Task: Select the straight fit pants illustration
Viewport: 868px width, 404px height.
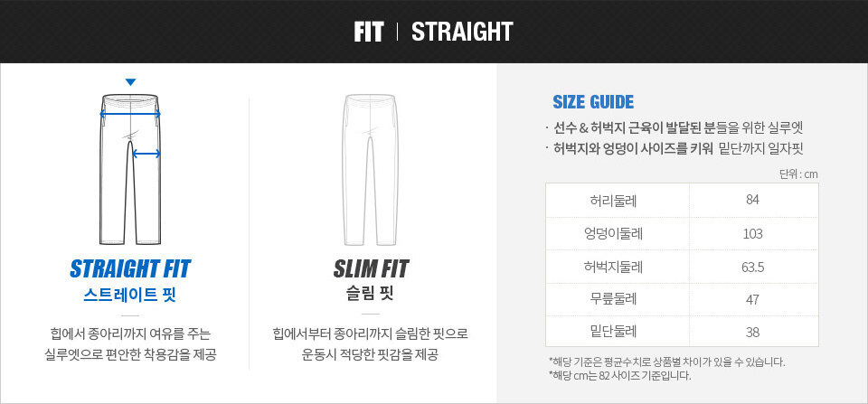Action: (131, 181)
